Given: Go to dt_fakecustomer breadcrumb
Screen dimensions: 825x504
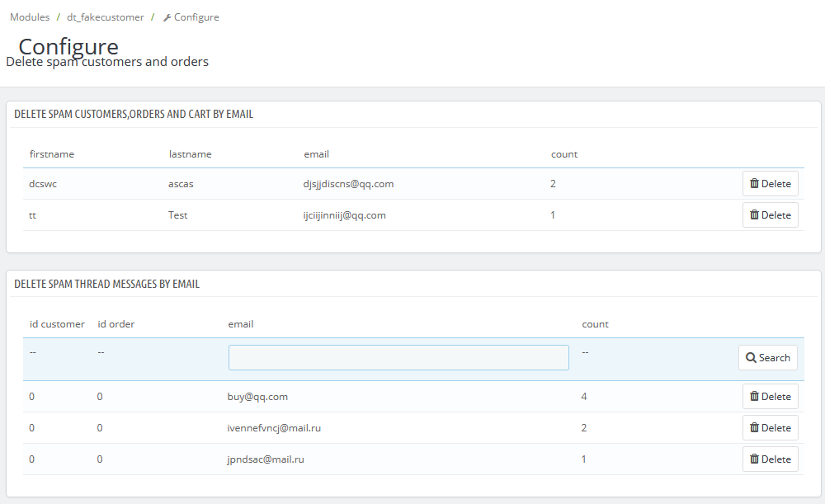Looking at the screenshot, I should coord(106,17).
